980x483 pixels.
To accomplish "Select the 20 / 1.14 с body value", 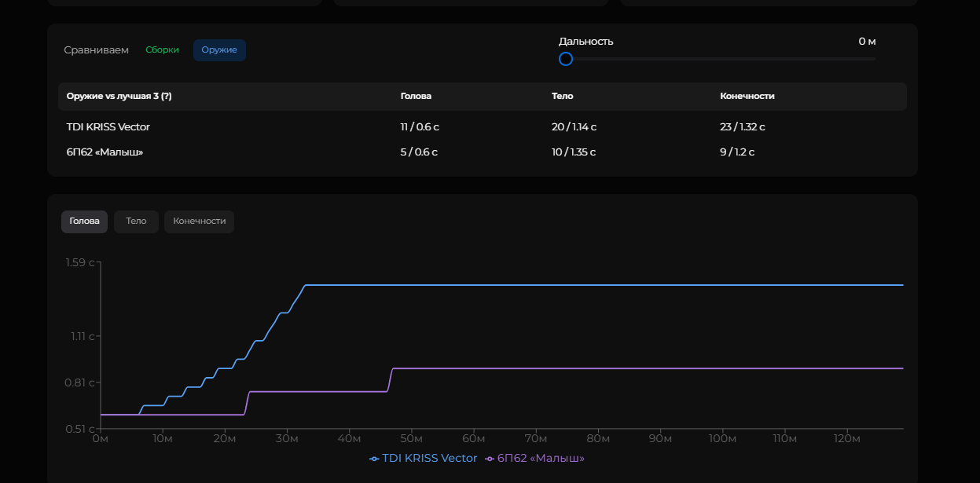I will [574, 126].
